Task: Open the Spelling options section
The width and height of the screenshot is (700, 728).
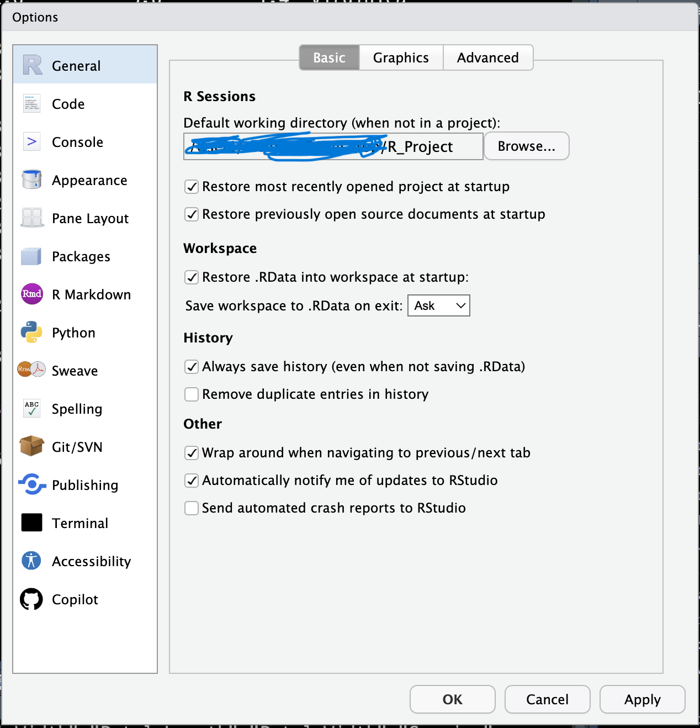Action: click(x=85, y=408)
